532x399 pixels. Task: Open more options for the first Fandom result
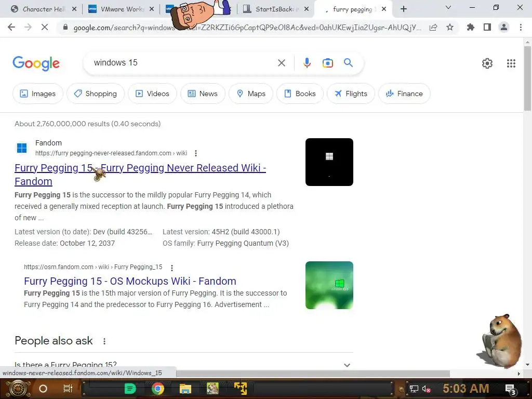[x=196, y=153]
